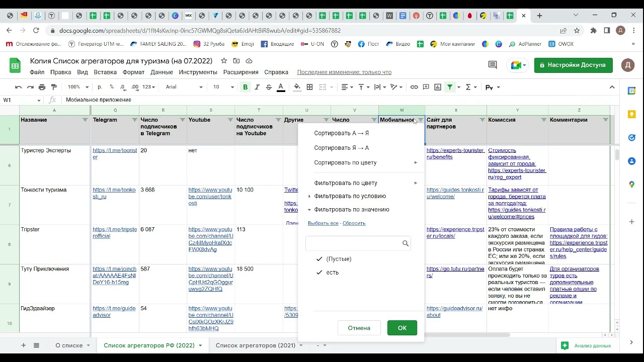Click the Настройки Доступа share button
Viewport: 644px width, 362px height.
[x=574, y=65]
